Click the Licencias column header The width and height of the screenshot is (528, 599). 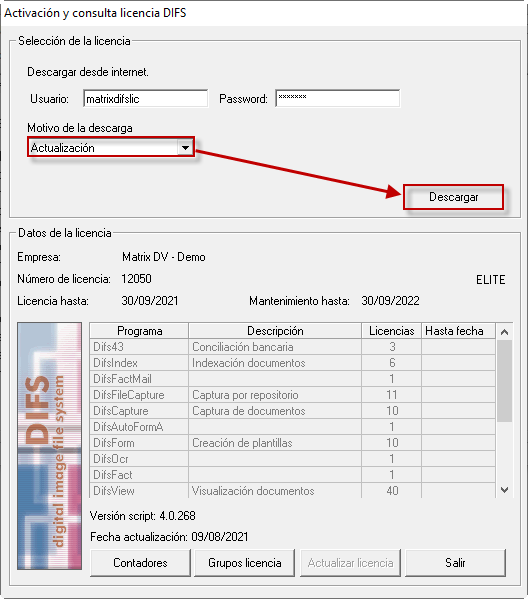coord(392,331)
